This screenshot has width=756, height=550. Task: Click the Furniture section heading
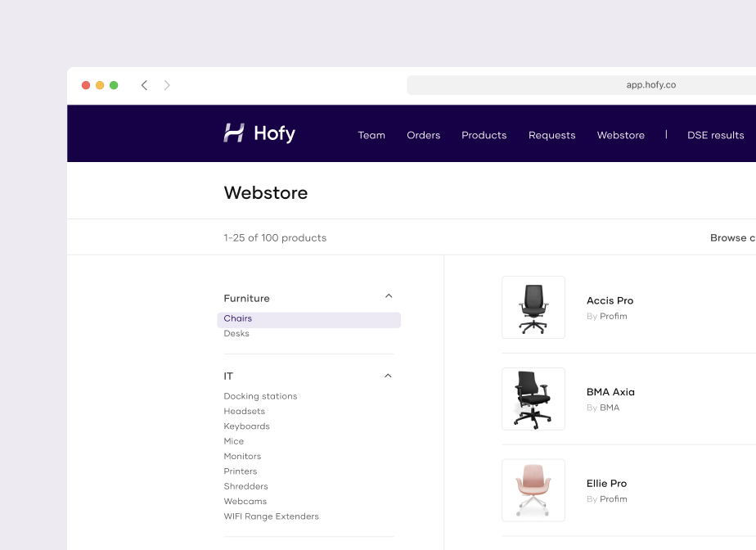pos(246,298)
